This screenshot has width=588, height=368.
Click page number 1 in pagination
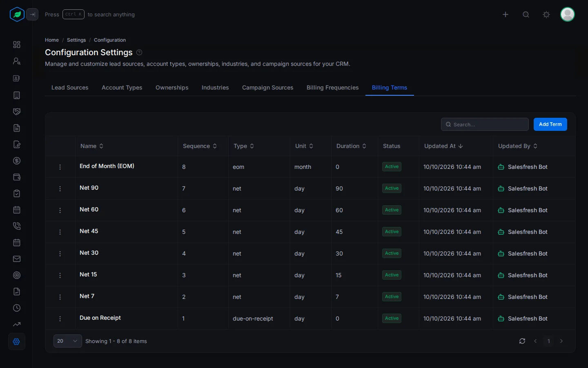pos(548,341)
